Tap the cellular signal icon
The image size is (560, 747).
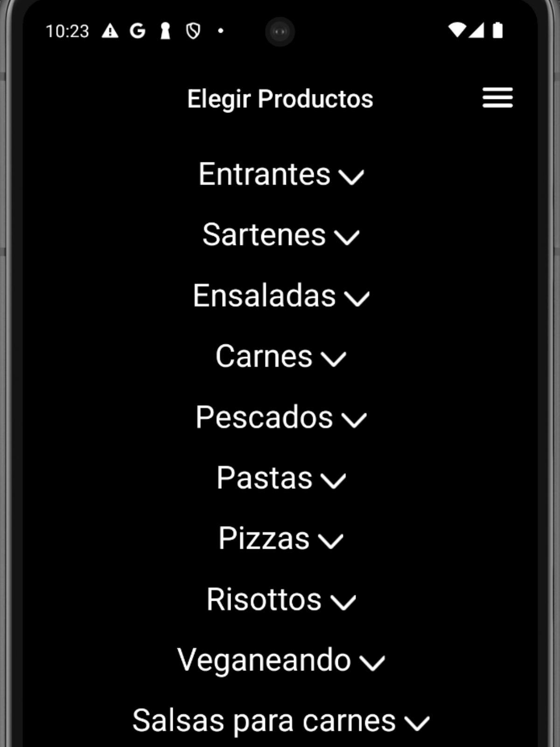click(x=476, y=30)
